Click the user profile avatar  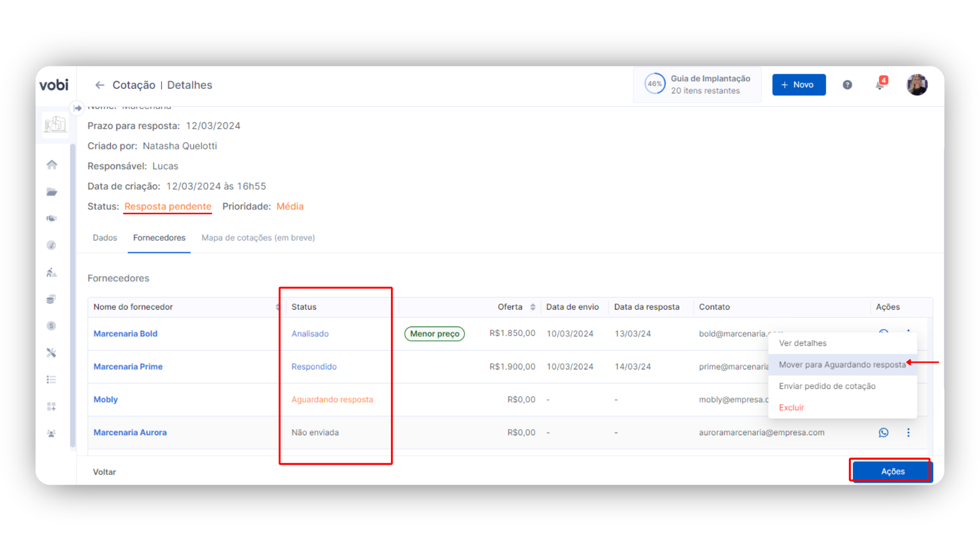point(917,85)
